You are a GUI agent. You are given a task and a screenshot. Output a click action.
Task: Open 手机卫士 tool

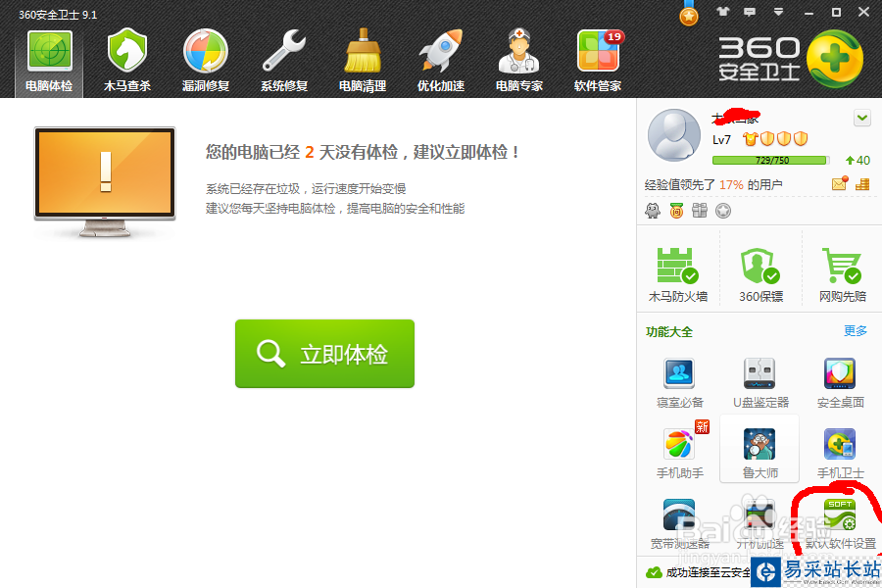(841, 454)
